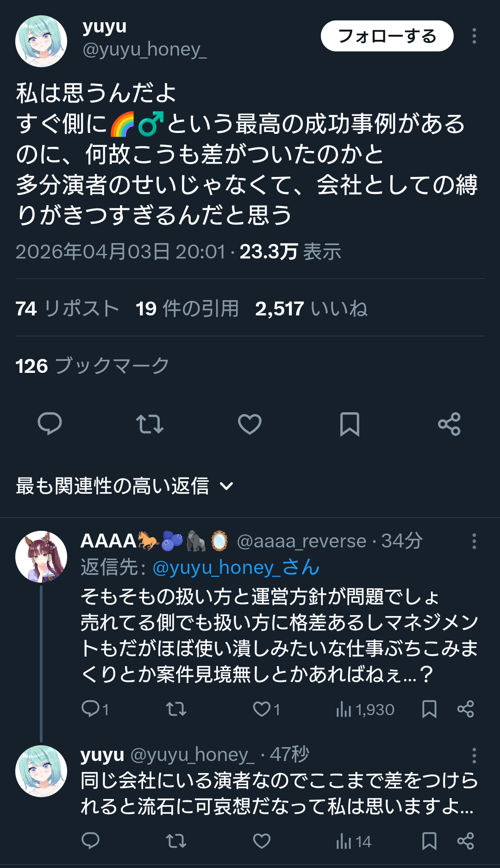View the 19 件の引用 quotes list

pos(187,308)
